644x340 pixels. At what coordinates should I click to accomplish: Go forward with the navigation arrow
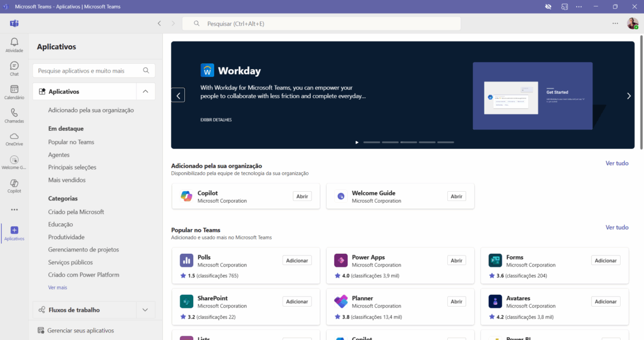click(173, 23)
